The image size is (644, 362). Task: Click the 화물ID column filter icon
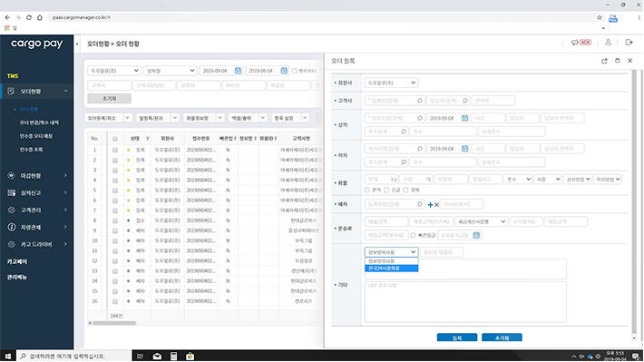pyautogui.click(x=276, y=139)
